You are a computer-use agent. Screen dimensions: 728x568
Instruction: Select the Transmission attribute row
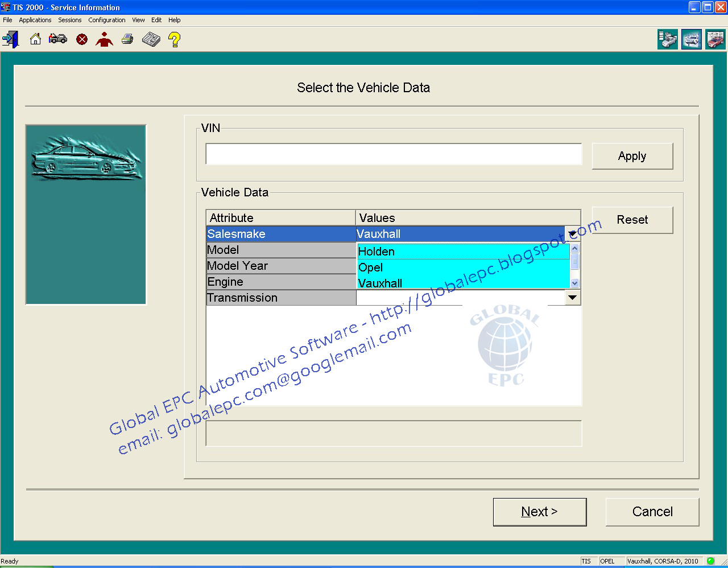pos(281,298)
